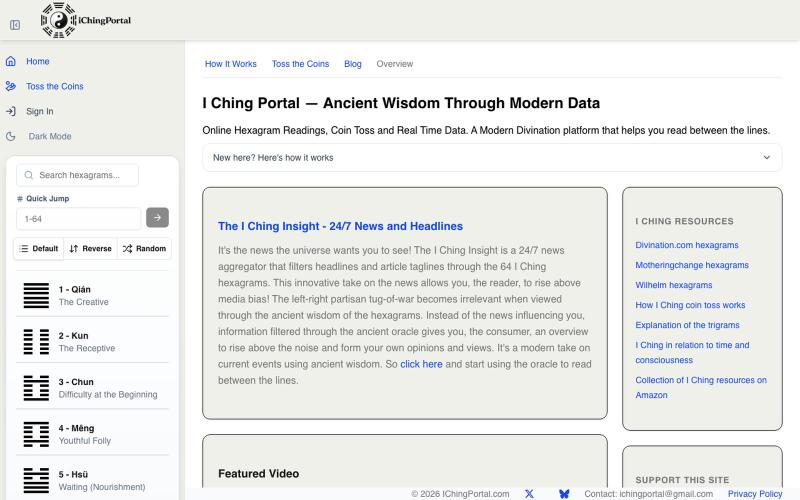Click hexagram symbol for 1 - Qián
Image resolution: width=800 pixels, height=500 pixels.
[x=36, y=295]
